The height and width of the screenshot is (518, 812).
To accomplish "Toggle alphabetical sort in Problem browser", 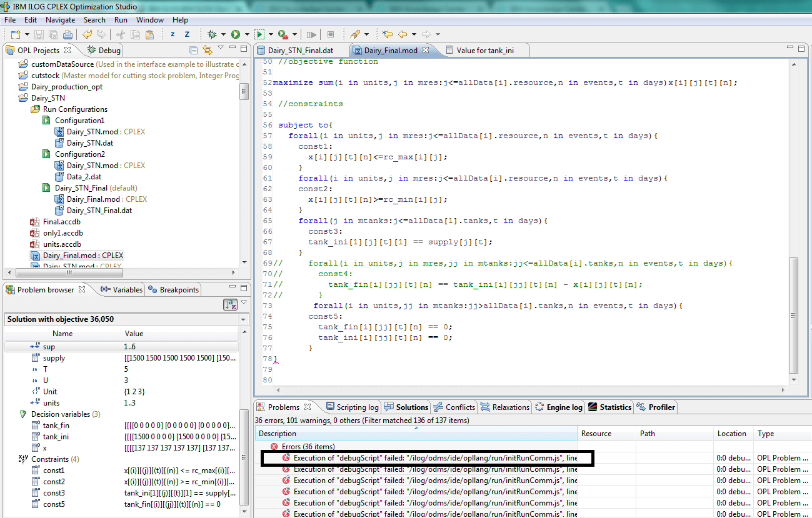I will tap(230, 304).
